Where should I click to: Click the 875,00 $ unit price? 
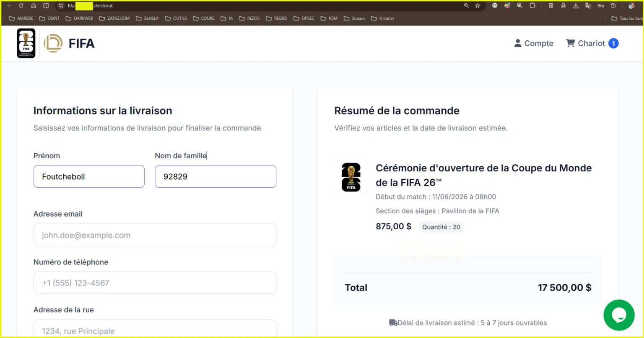tap(393, 226)
